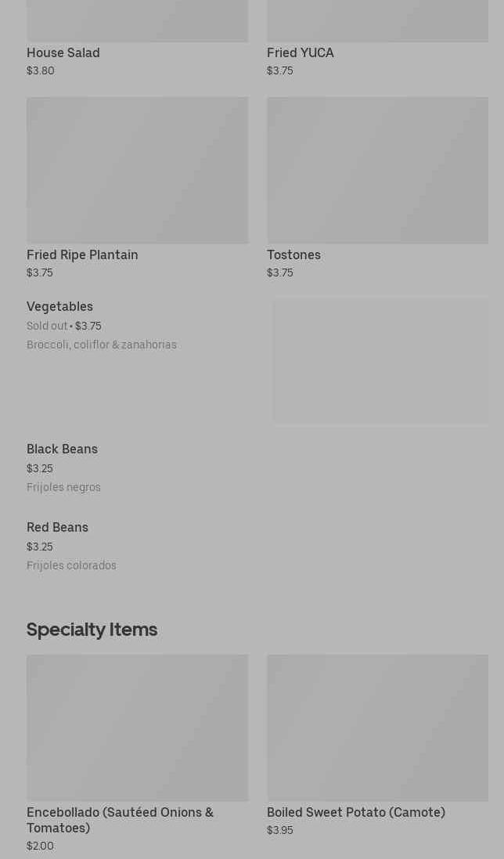Select the Fried YUCA item name
This screenshot has height=859, width=504.
tap(300, 52)
